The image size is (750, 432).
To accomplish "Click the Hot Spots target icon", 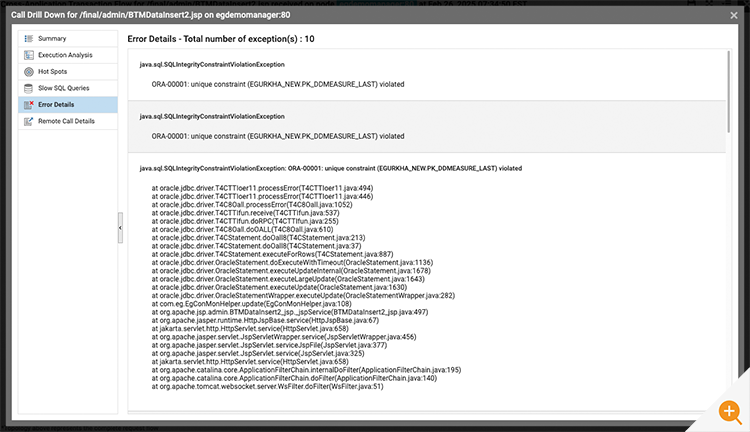I will pos(29,72).
